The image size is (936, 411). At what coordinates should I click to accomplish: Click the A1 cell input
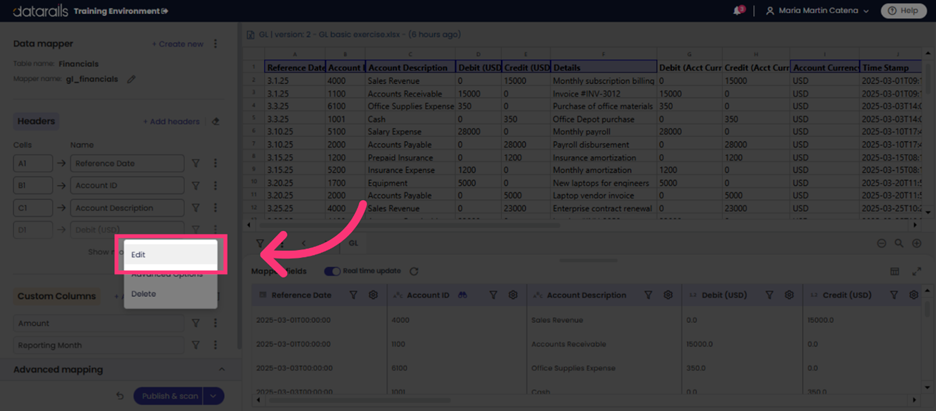coord(33,163)
